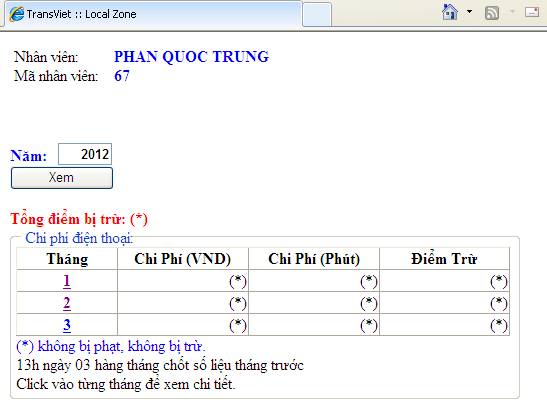Focus the Năm year input field
The height and width of the screenshot is (410, 547).
pyautogui.click(x=85, y=154)
